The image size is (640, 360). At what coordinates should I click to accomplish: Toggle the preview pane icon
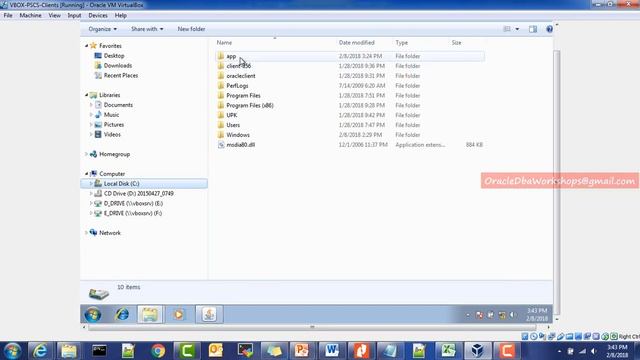point(533,29)
